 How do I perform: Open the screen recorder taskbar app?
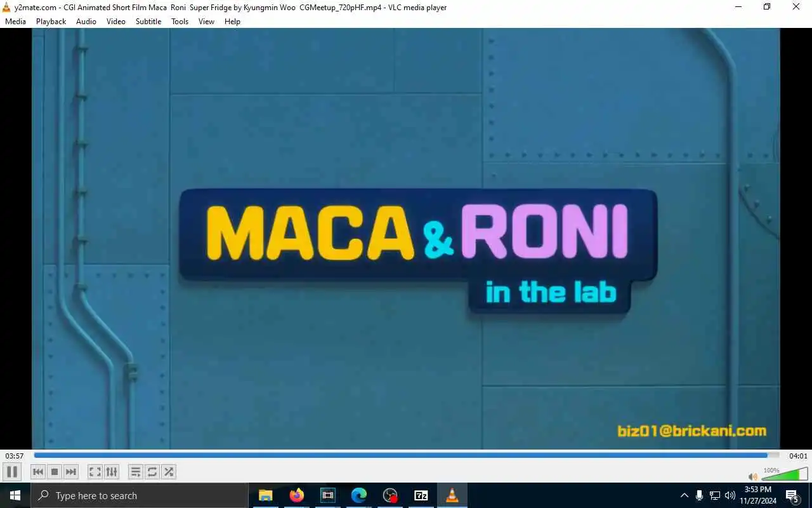390,495
